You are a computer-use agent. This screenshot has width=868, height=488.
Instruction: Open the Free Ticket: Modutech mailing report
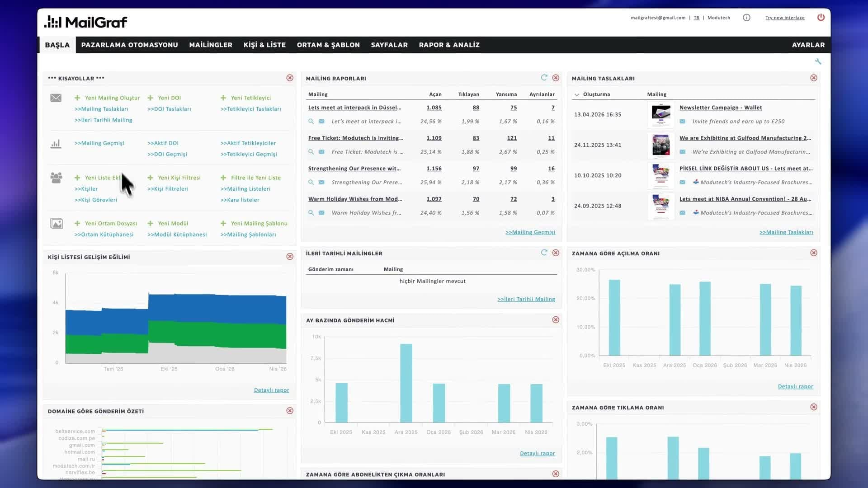coord(356,138)
